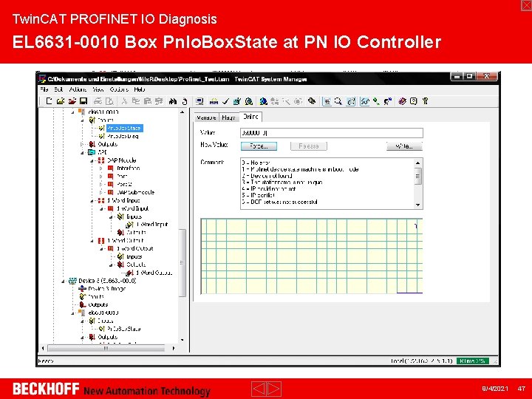Click the tree scroll right arrow

pyautogui.click(x=174, y=349)
